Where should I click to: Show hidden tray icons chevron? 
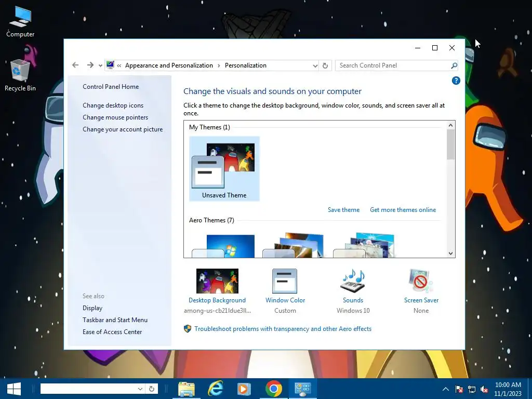[445, 389]
